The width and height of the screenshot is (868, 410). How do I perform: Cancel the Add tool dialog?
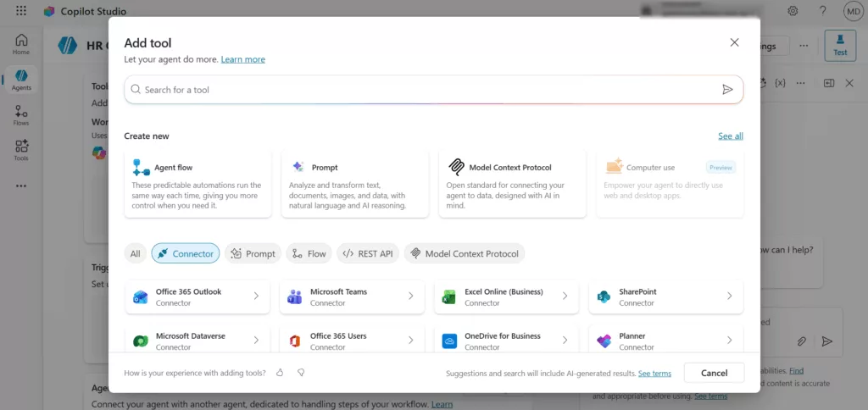pos(714,373)
